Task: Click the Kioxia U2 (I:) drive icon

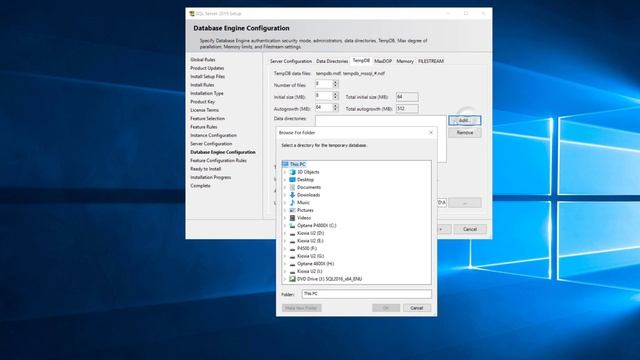Action: click(292, 271)
